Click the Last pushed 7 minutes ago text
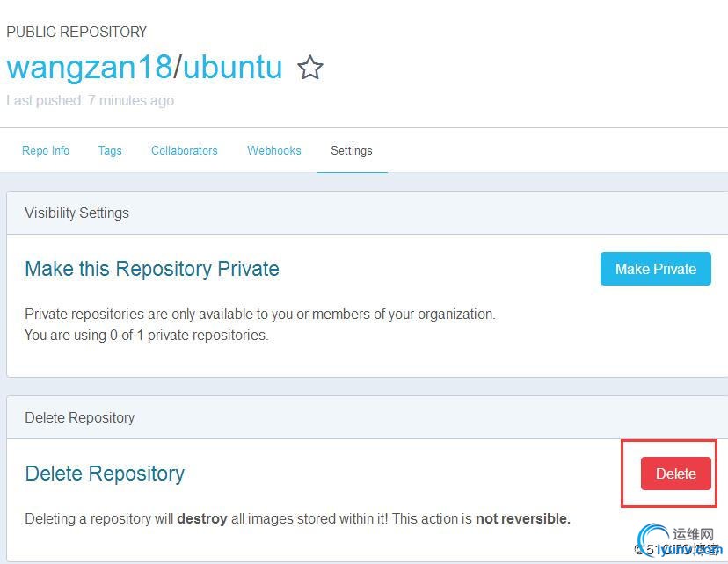Viewport: 728px width, 564px height. point(90,101)
